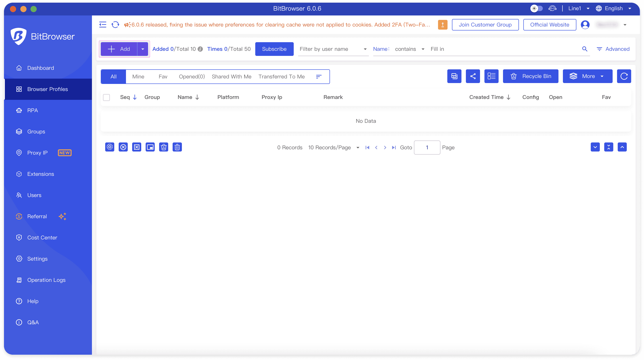
Task: Open the customer support chat icon
Action: (x=552, y=8)
